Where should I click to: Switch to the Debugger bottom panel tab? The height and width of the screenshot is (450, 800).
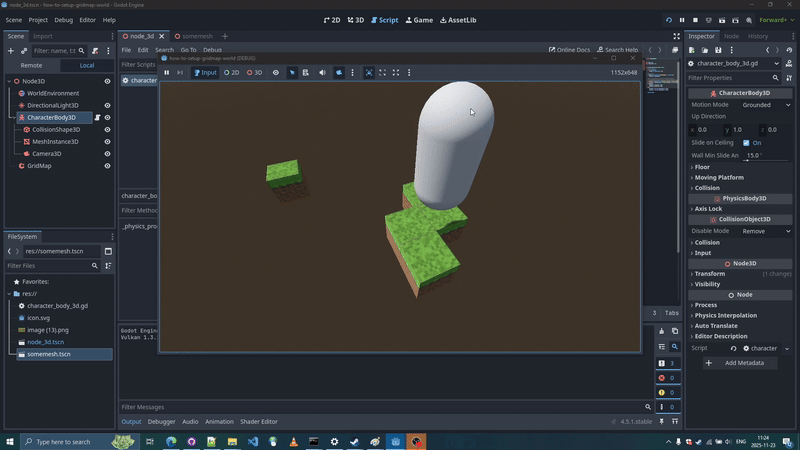click(x=161, y=422)
